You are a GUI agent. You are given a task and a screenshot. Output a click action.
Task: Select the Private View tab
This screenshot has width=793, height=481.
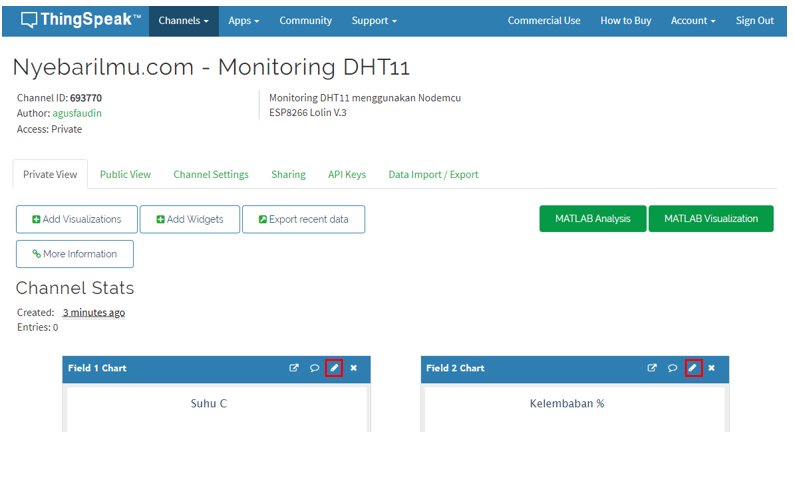click(50, 174)
